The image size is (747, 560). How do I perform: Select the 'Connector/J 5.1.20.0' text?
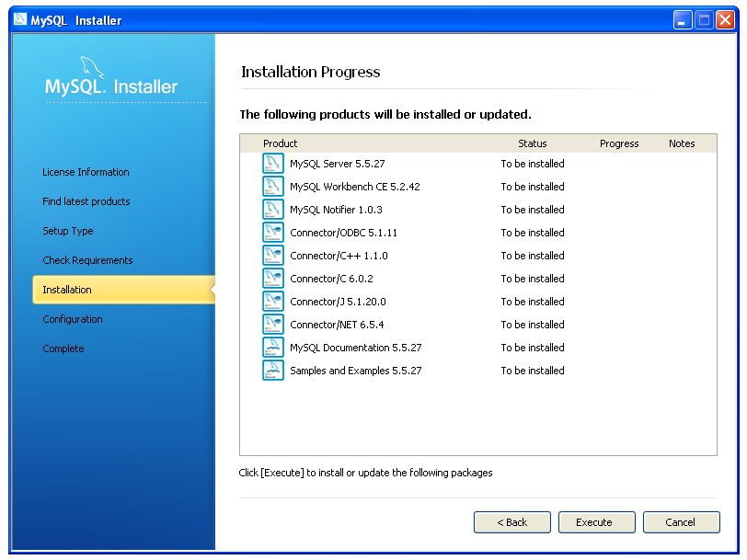(338, 302)
